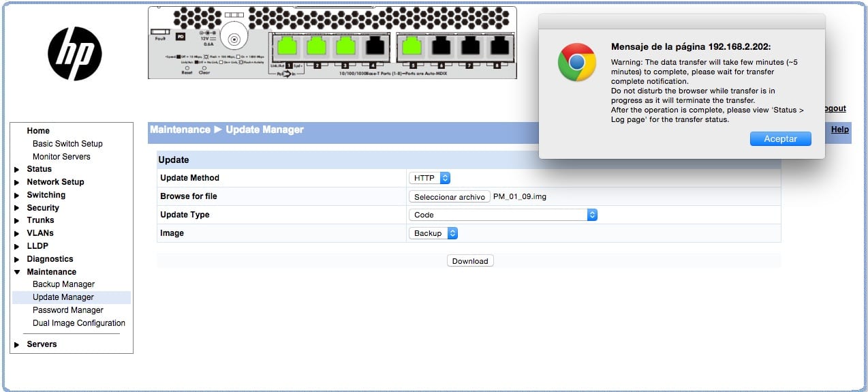Click the Switching menu label
The width and height of the screenshot is (868, 392).
pyautogui.click(x=46, y=195)
